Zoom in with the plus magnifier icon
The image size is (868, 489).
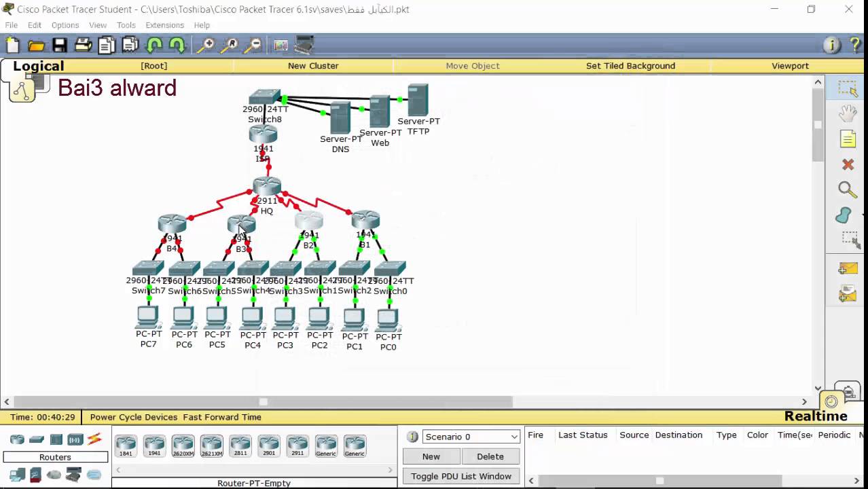click(205, 46)
